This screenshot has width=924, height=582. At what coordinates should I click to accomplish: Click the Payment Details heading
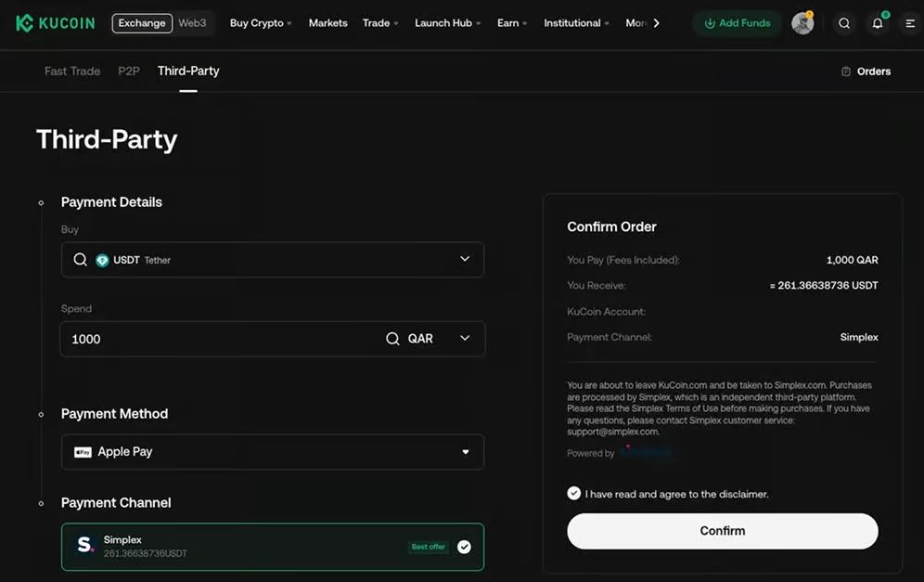click(111, 202)
